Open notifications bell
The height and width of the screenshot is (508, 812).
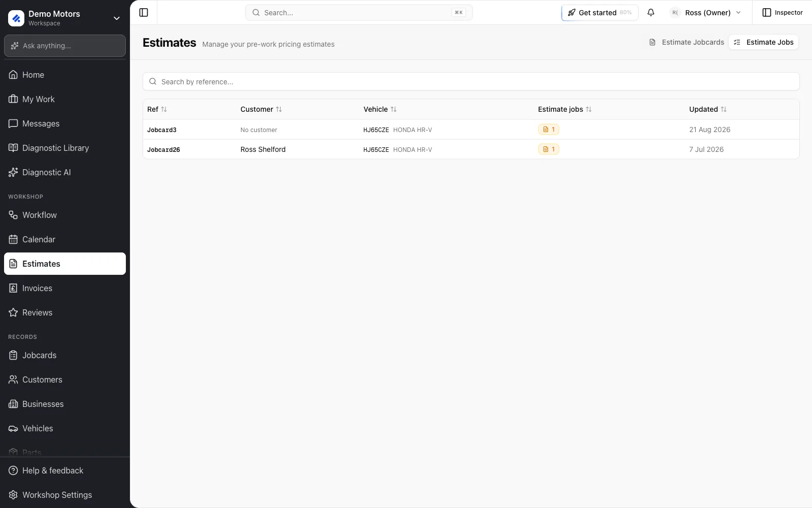[651, 13]
